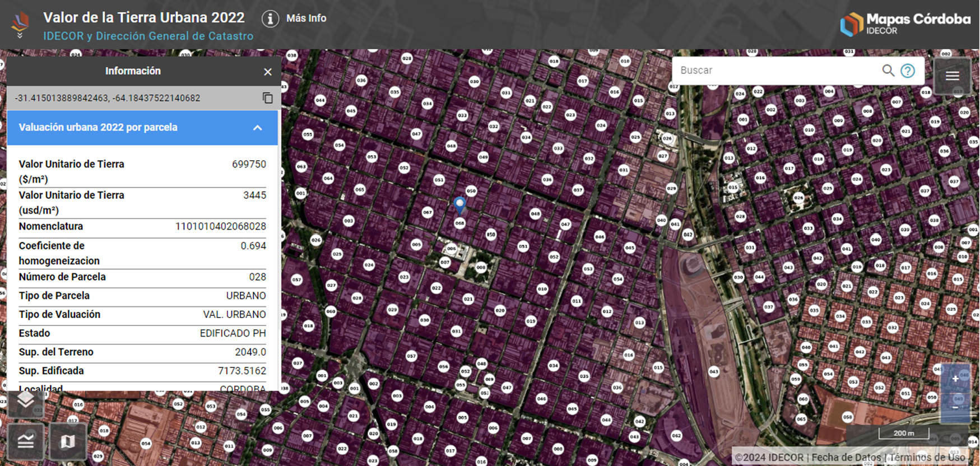This screenshot has height=466, width=980.
Task: Zoom out on the map
Action: click(x=955, y=407)
